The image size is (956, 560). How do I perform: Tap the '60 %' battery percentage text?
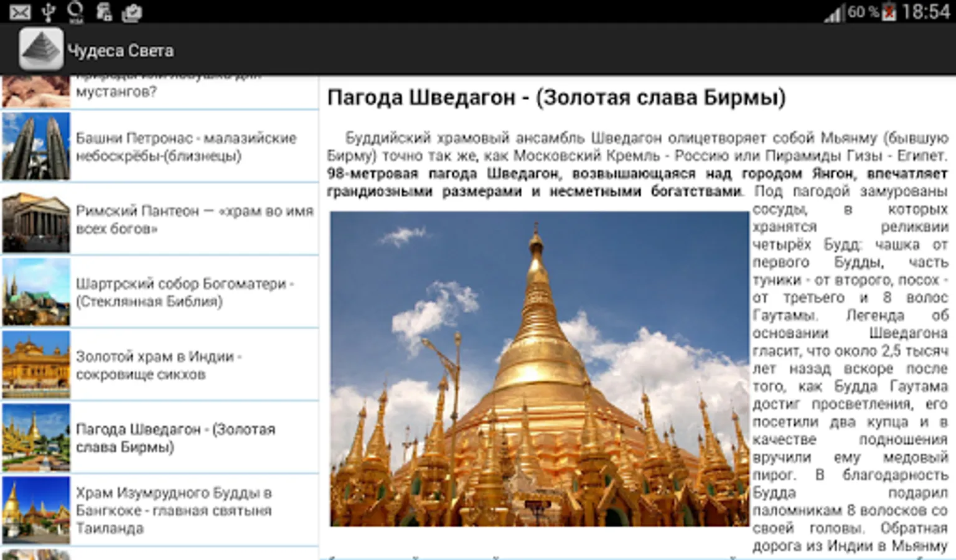863,12
